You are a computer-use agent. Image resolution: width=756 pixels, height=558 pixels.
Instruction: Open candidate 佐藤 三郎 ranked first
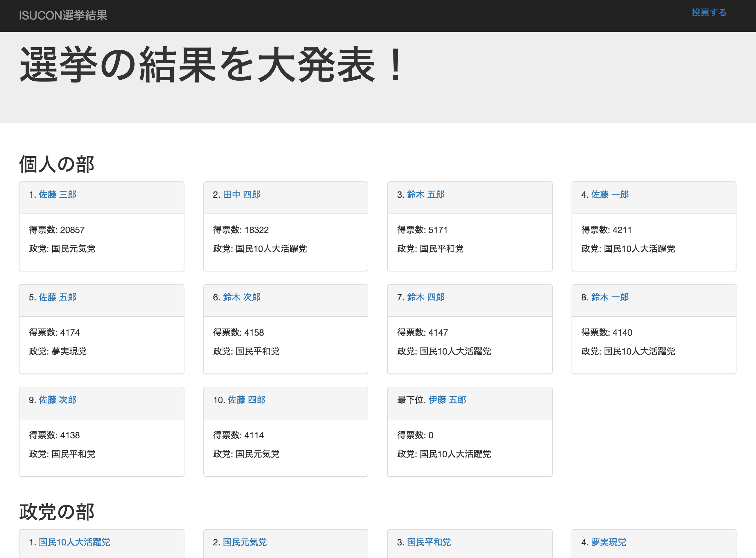pyautogui.click(x=57, y=195)
